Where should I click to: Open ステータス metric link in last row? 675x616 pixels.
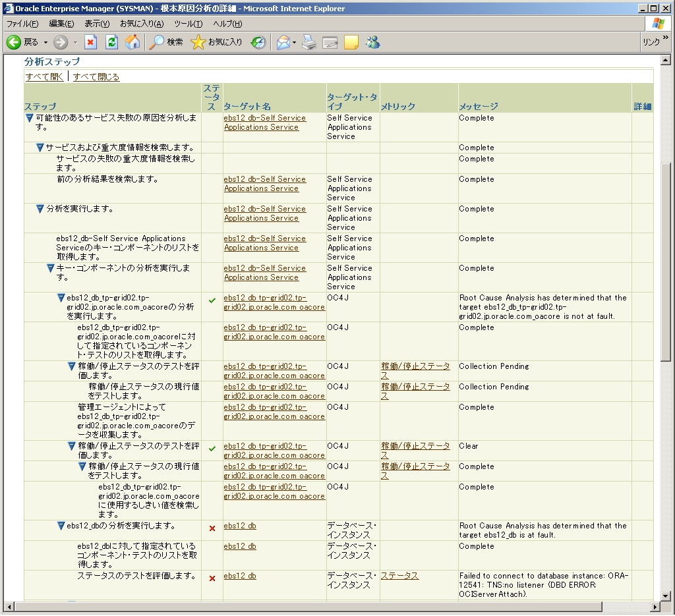point(399,576)
